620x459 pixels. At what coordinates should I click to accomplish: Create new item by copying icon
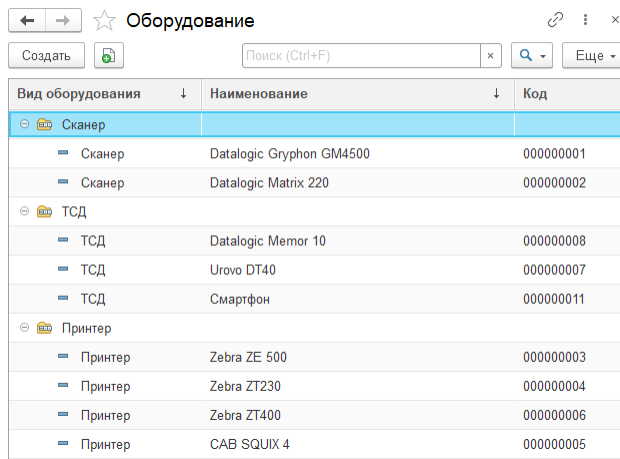pyautogui.click(x=109, y=56)
